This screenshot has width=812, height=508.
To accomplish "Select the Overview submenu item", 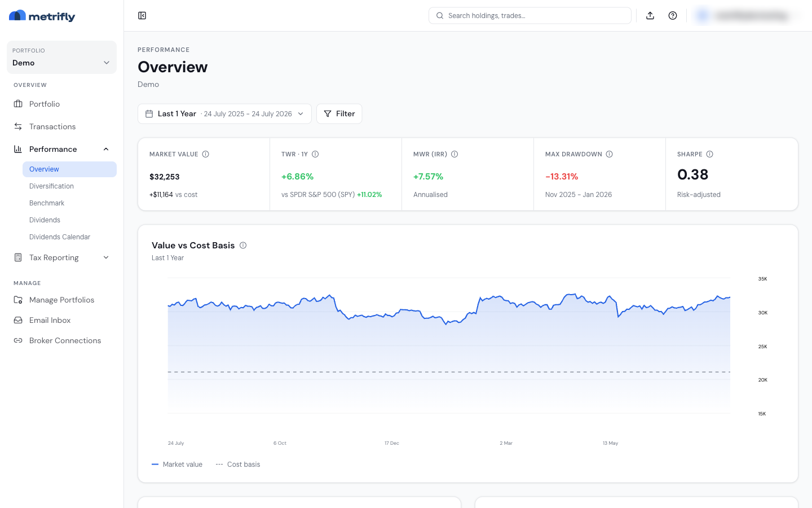I will click(x=69, y=169).
